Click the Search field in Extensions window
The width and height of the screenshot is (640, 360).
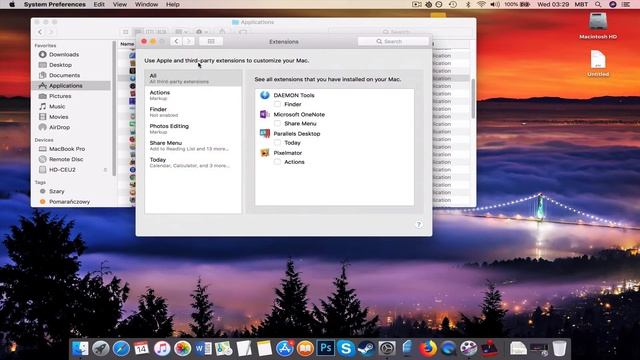point(393,41)
